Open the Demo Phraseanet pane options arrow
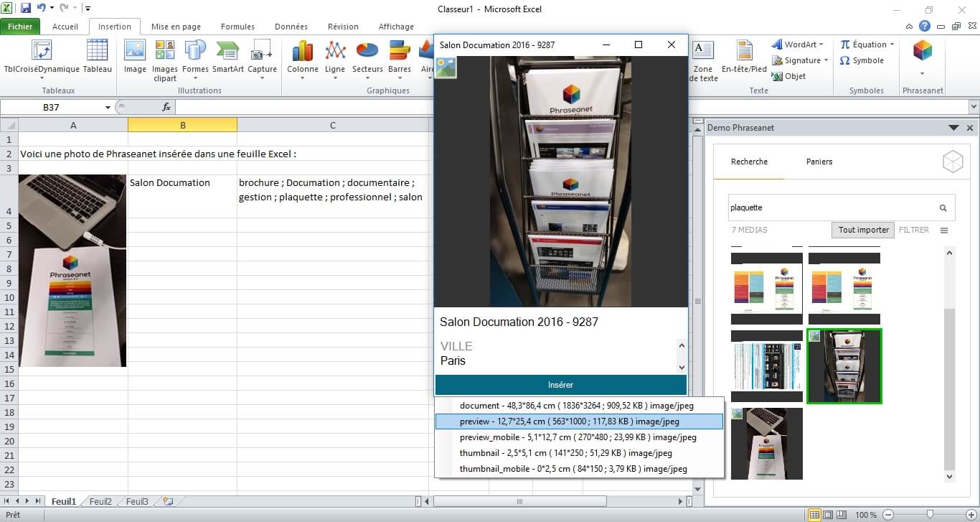Viewport: 980px width, 522px height. click(953, 128)
